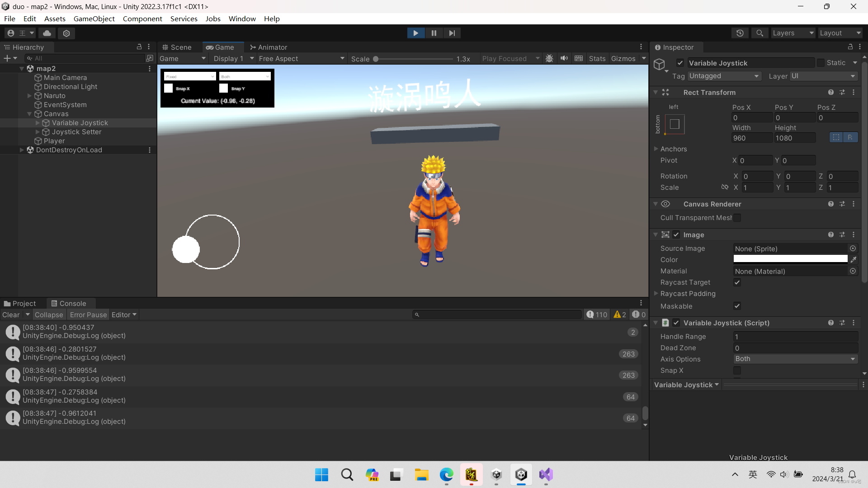The height and width of the screenshot is (488, 868).
Task: Click inside the Console search field
Action: coord(497,314)
